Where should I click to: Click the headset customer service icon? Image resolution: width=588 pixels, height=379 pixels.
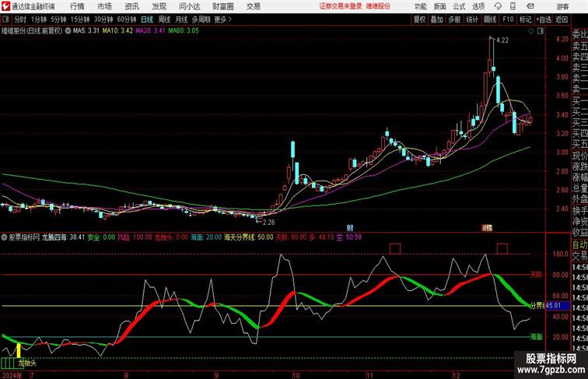pyautogui.click(x=498, y=6)
